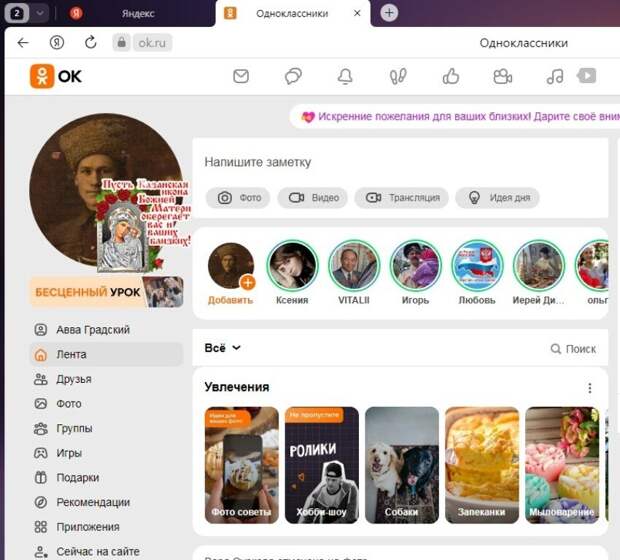Viewport: 620px width, 560px height.
Task: Open Группы in the left sidebar
Action: pyautogui.click(x=74, y=428)
